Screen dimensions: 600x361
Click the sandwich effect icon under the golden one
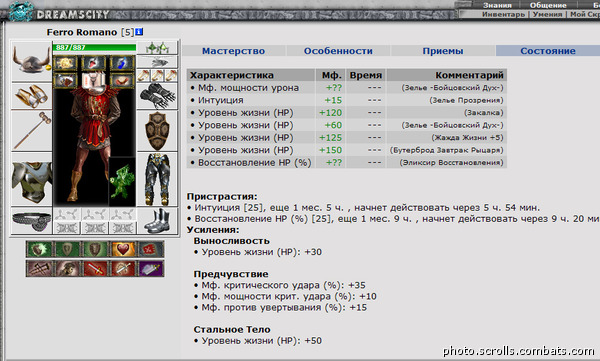click(65, 80)
